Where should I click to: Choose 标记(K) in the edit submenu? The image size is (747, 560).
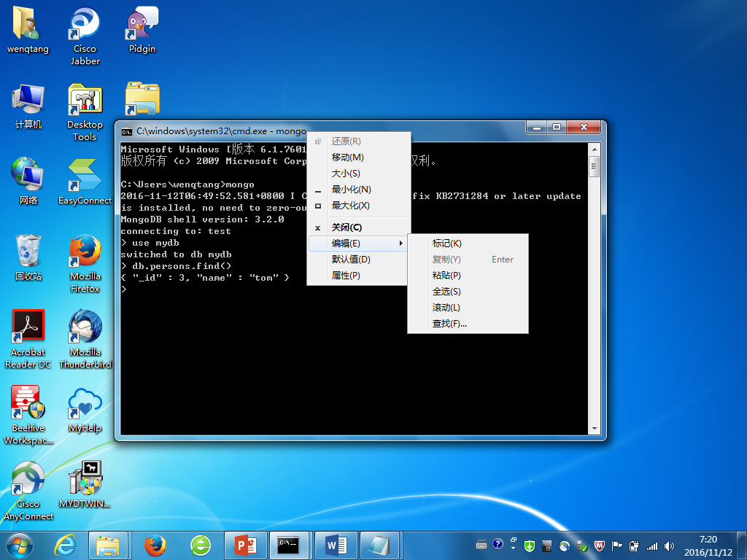point(446,244)
